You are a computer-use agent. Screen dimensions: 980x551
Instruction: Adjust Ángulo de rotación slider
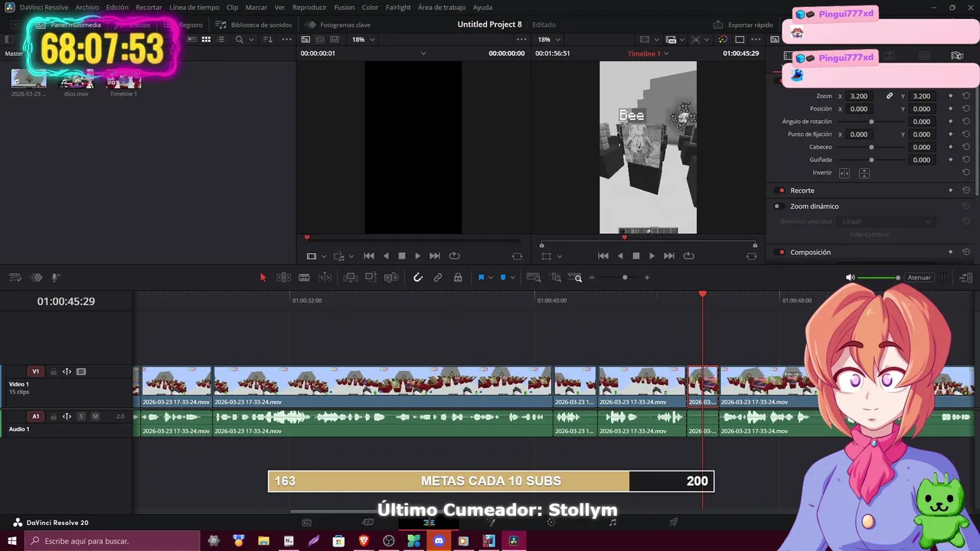pyautogui.click(x=871, y=122)
